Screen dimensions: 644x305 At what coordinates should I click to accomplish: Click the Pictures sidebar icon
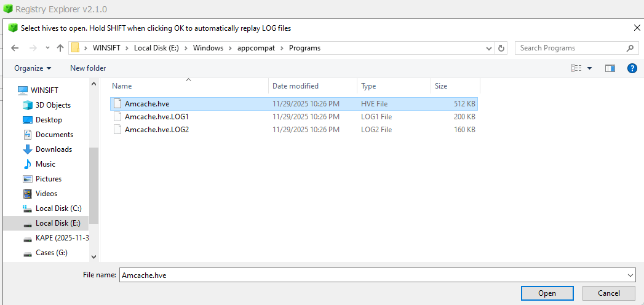[x=28, y=179]
